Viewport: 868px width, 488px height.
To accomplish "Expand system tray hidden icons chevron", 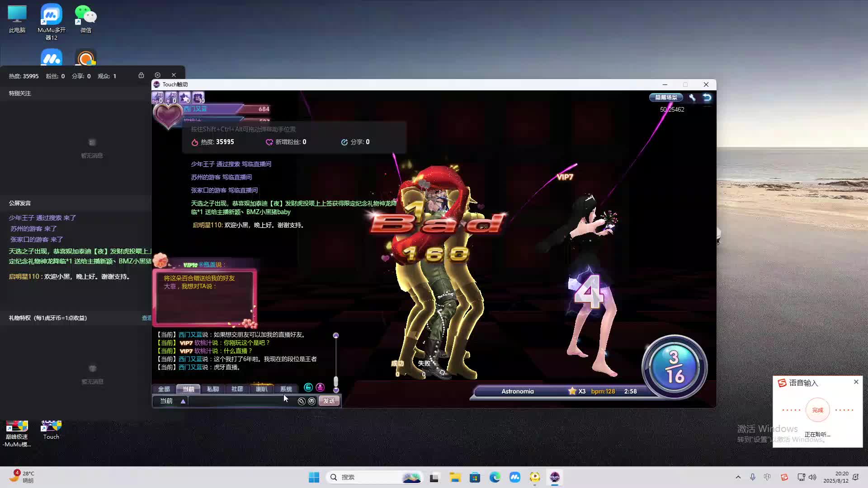I will pyautogui.click(x=738, y=477).
